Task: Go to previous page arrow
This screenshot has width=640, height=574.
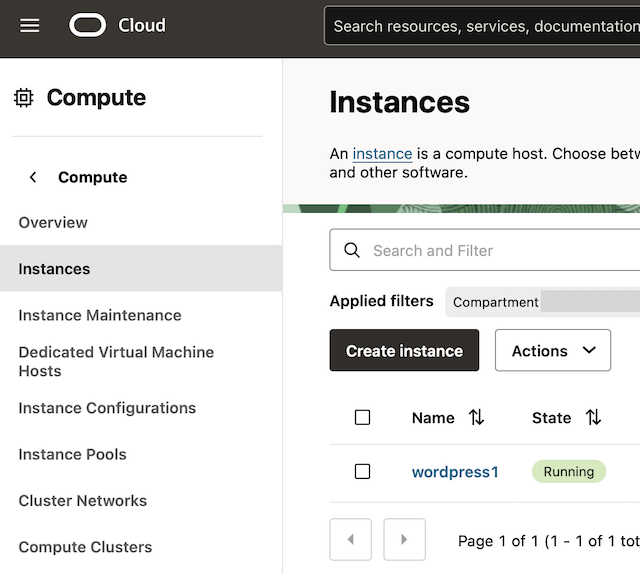Action: tap(351, 539)
